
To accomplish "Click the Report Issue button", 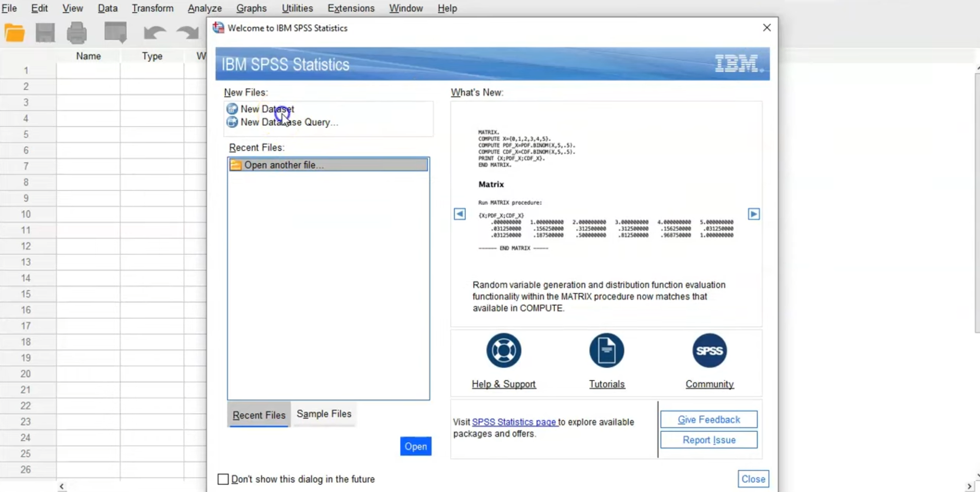I will pyautogui.click(x=709, y=440).
